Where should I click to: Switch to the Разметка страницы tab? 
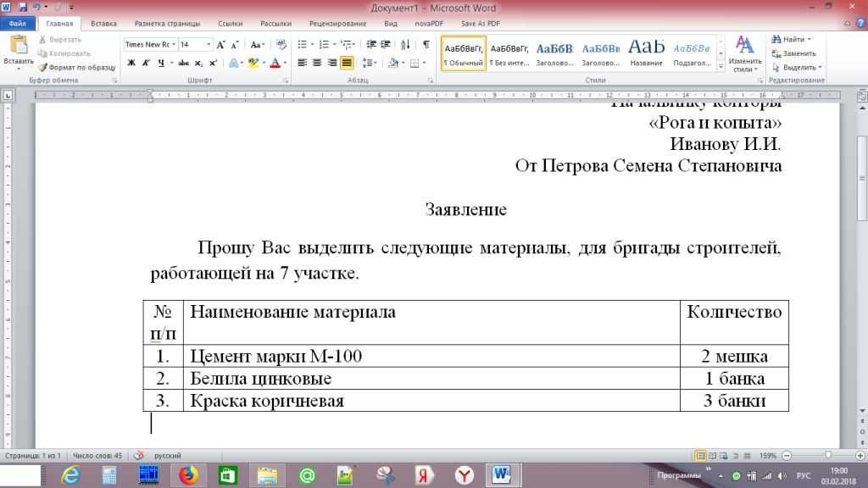click(167, 24)
